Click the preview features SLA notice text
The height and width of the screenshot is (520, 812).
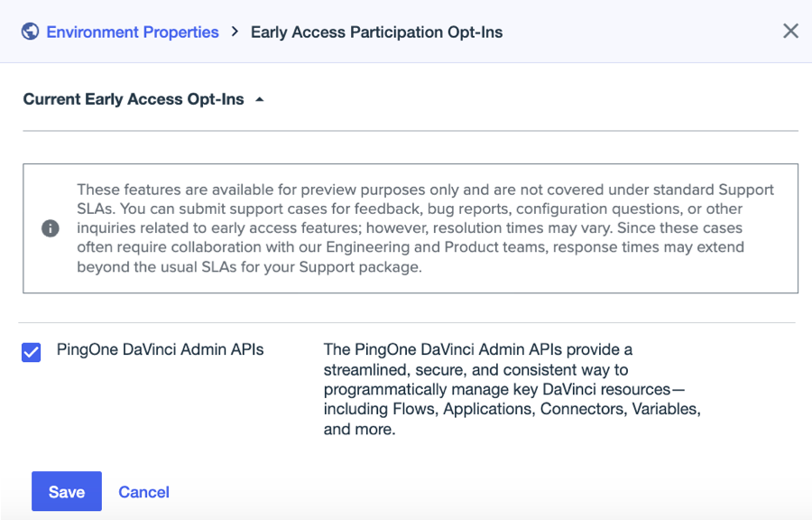[425, 227]
